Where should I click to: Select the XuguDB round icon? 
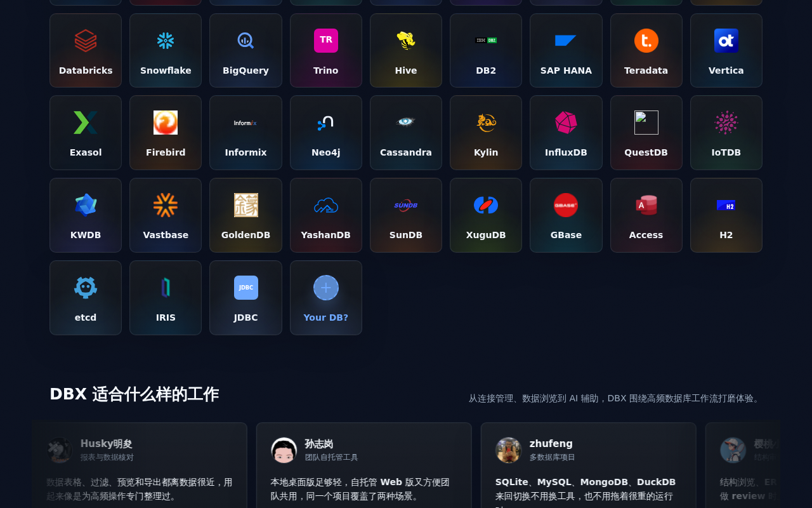pos(486,205)
